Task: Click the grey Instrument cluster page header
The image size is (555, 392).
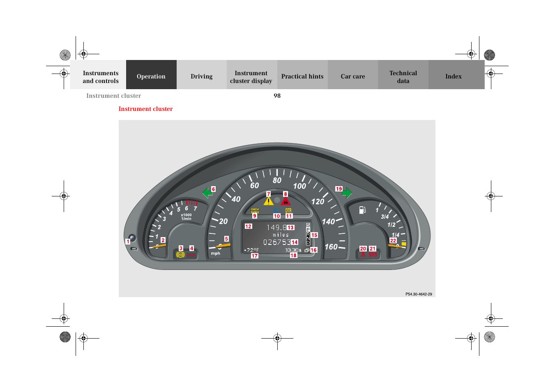Action: coord(113,96)
